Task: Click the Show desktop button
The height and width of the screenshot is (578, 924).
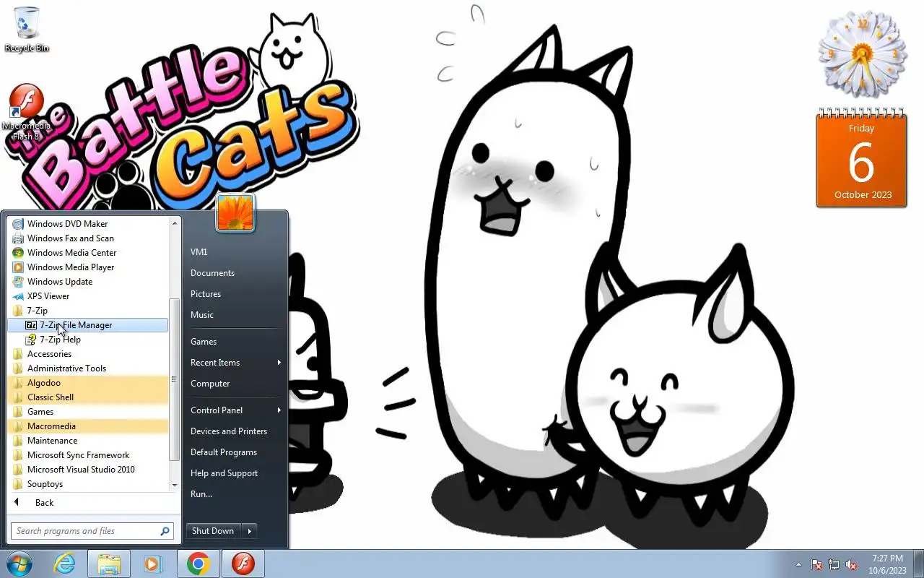Action: [x=918, y=564]
